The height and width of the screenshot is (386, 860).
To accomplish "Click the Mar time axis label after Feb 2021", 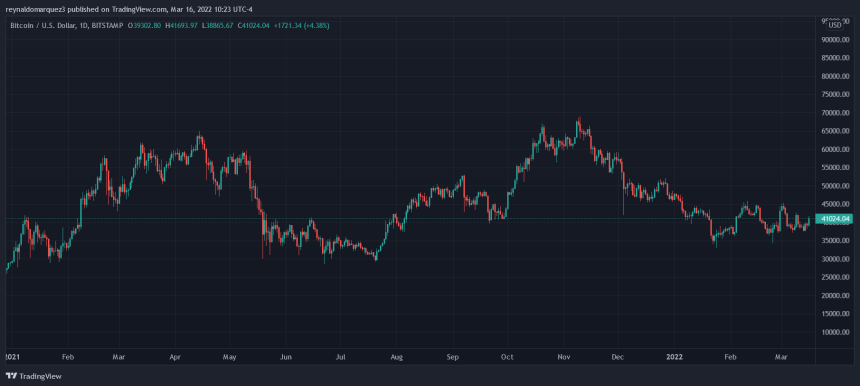I will click(x=118, y=357).
